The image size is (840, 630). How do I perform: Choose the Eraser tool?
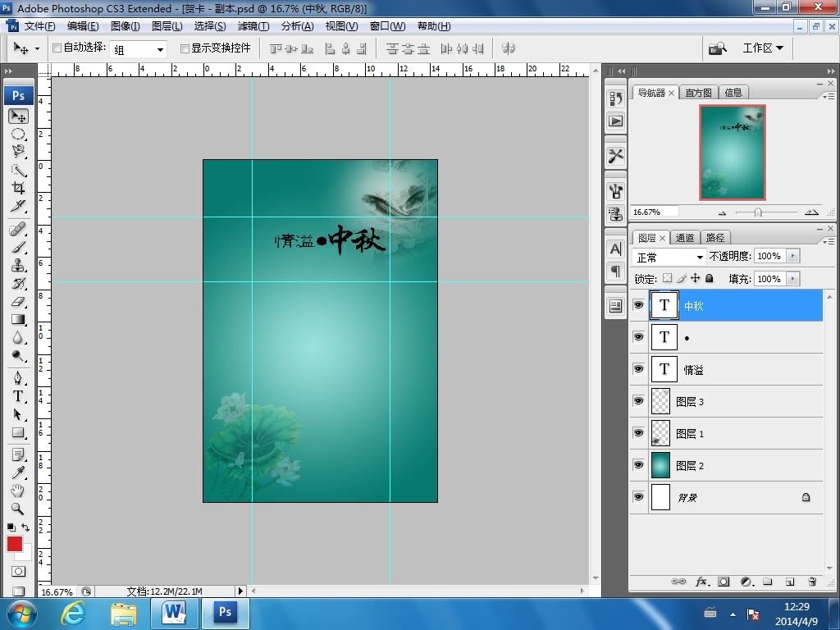click(x=18, y=302)
